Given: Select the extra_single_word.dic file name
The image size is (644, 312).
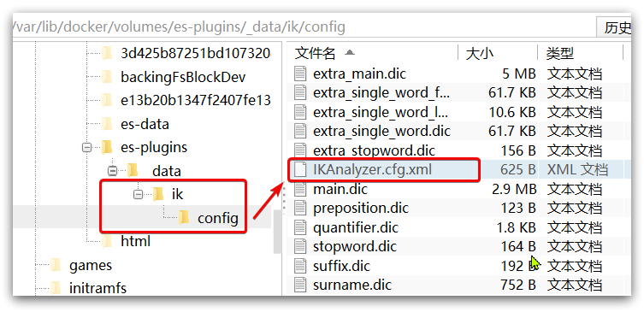Looking at the screenshot, I should click(x=381, y=132).
